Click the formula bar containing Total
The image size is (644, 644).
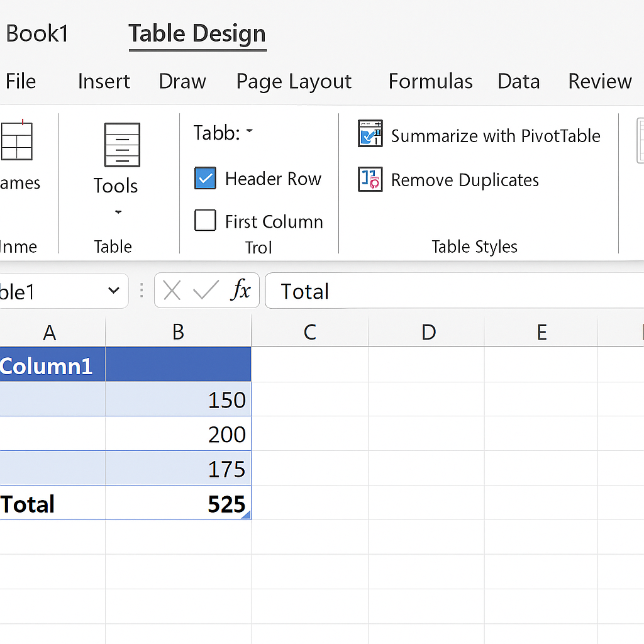pyautogui.click(x=453, y=291)
